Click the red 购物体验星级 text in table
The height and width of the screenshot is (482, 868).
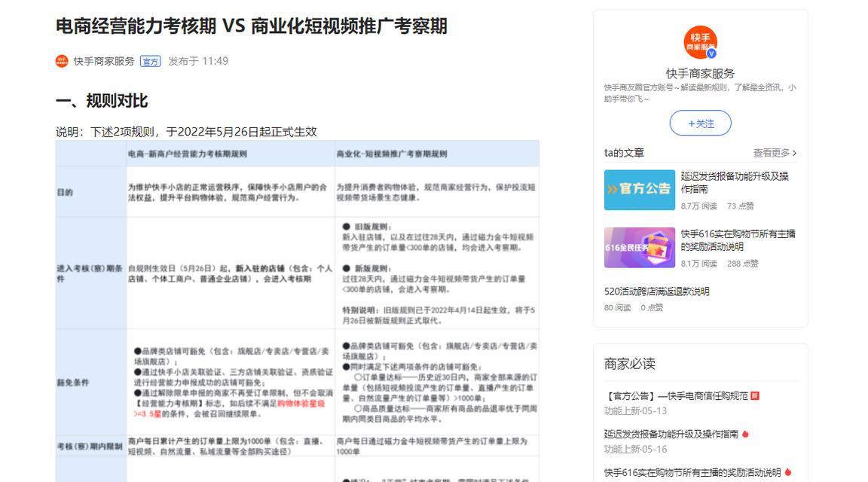301,404
